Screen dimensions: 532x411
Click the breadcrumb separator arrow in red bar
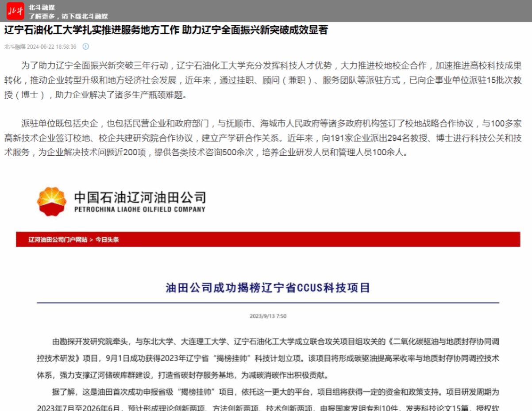coord(91,239)
